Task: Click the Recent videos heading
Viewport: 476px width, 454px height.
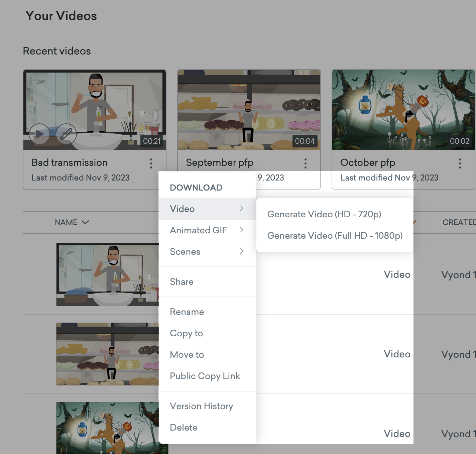Action: pyautogui.click(x=57, y=51)
